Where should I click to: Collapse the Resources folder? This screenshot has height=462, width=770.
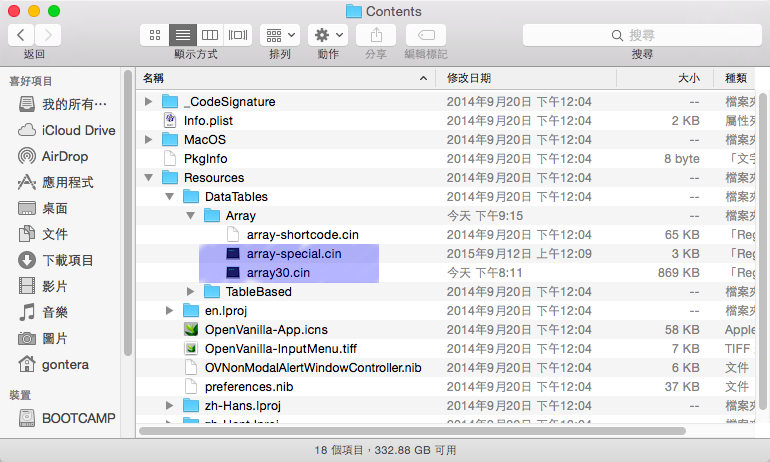click(149, 178)
